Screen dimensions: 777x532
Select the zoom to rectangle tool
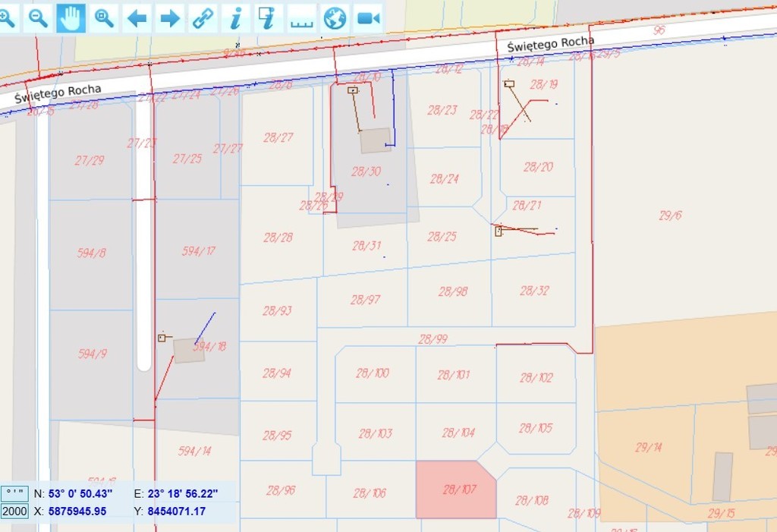pos(104,17)
